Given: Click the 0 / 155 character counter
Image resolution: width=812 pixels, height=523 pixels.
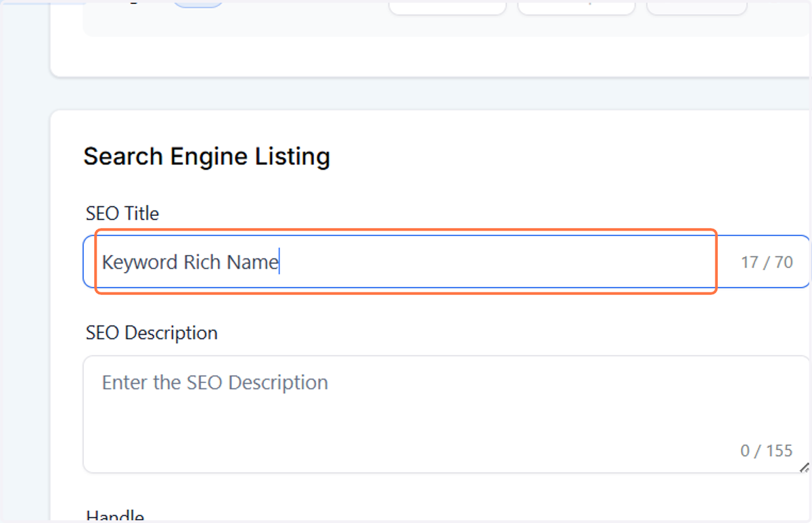Looking at the screenshot, I should (766, 451).
